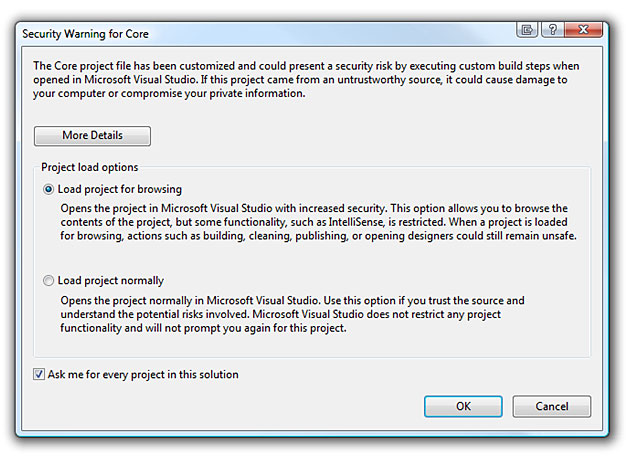The width and height of the screenshot is (628, 456).
Task: Open the More Details button
Action: coord(93,136)
